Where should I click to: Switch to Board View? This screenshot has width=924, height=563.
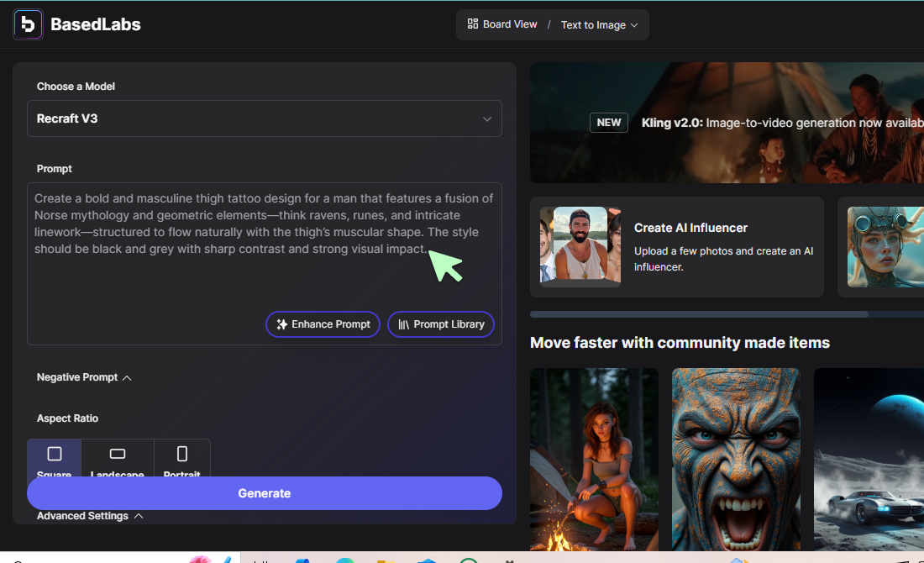click(x=501, y=24)
